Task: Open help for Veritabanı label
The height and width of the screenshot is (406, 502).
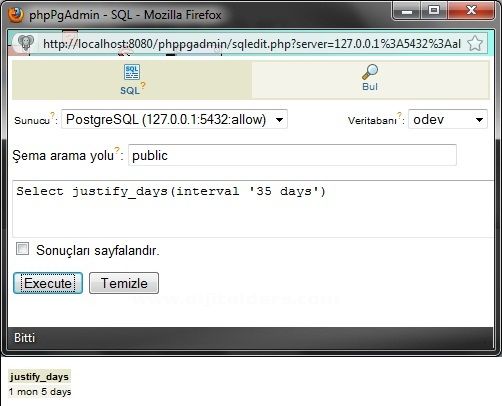Action: (x=399, y=115)
